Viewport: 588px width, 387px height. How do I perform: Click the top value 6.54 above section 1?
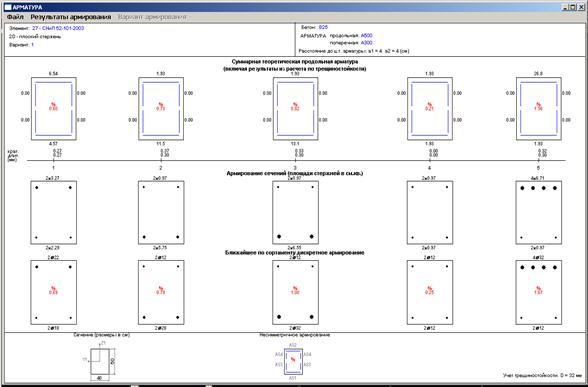click(54, 74)
